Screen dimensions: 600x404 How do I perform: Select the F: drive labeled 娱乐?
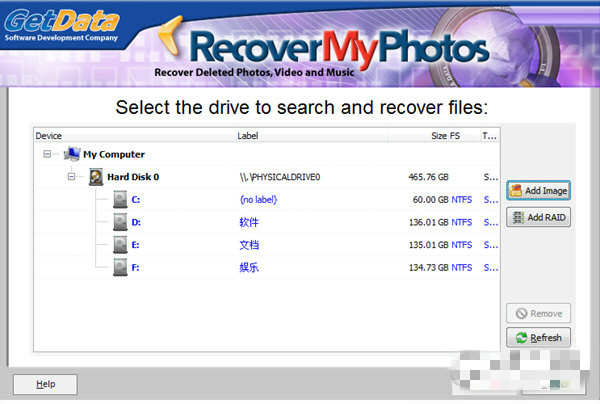tap(267, 267)
